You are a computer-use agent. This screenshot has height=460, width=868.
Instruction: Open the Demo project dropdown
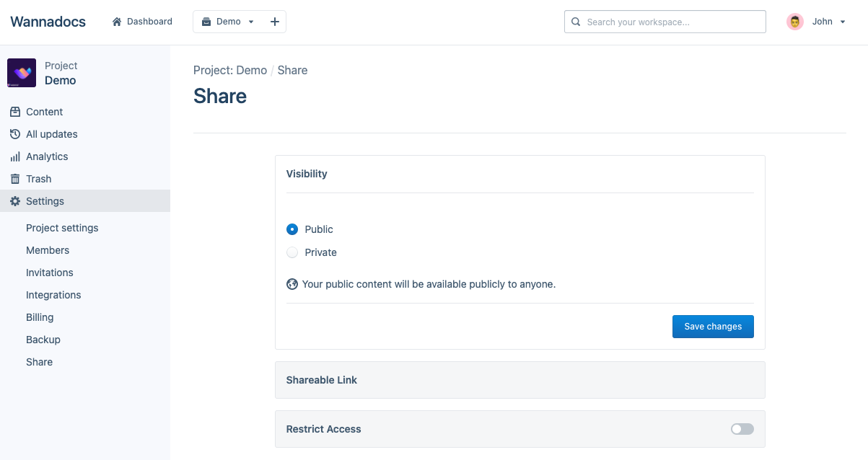pos(228,22)
